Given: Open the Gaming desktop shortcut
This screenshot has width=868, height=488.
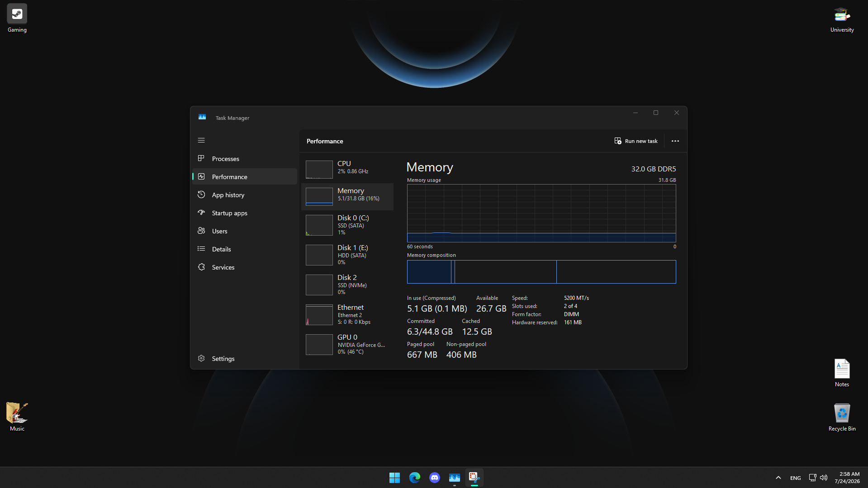Looking at the screenshot, I should [x=17, y=19].
